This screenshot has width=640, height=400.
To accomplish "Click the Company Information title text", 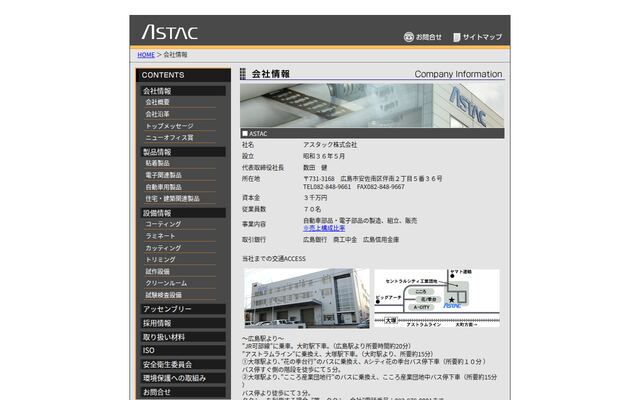I will click(458, 74).
